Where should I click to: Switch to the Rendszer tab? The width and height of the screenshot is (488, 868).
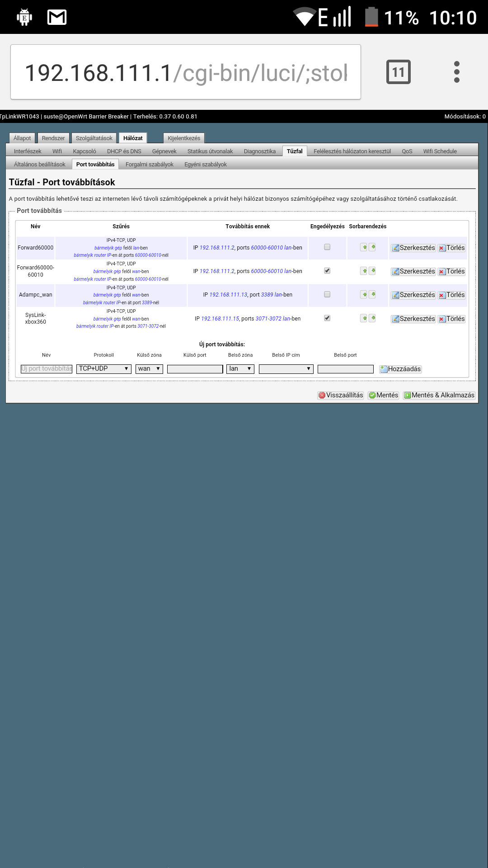pos(53,138)
